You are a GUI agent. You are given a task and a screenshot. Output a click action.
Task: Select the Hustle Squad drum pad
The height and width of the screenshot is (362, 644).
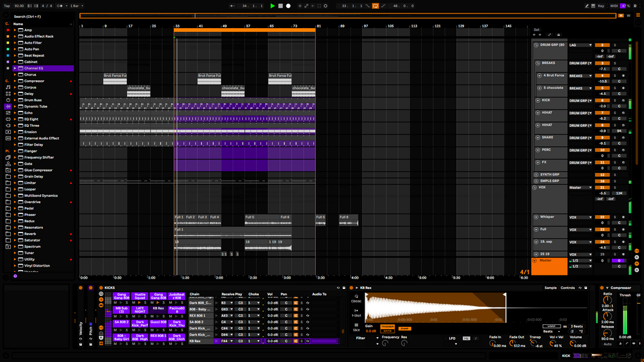click(140, 297)
